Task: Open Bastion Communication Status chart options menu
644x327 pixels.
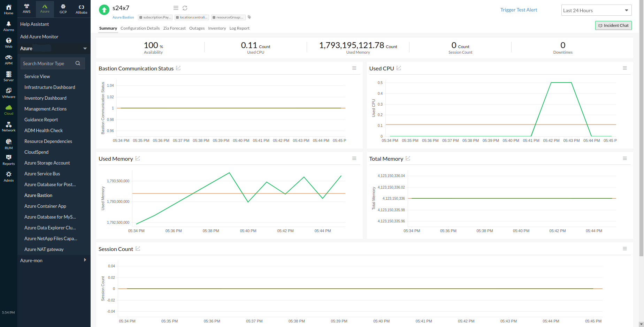Action: tap(354, 68)
